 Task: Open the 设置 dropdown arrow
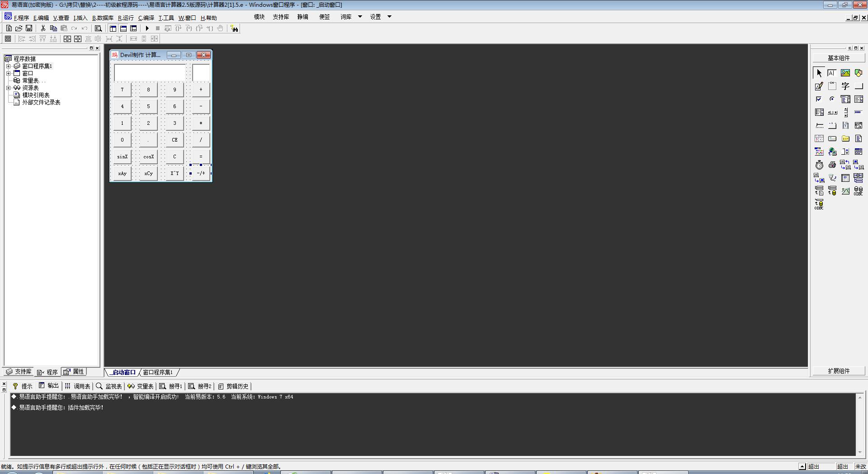point(389,17)
